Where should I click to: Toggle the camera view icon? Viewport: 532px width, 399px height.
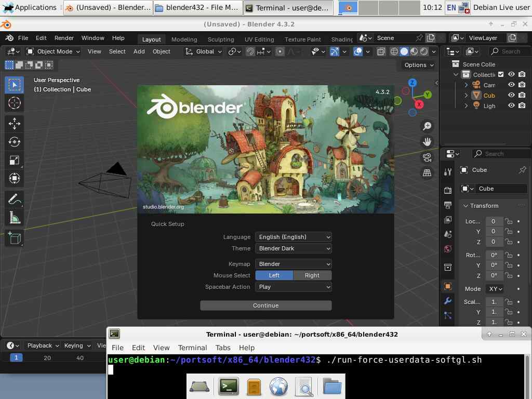427,157
